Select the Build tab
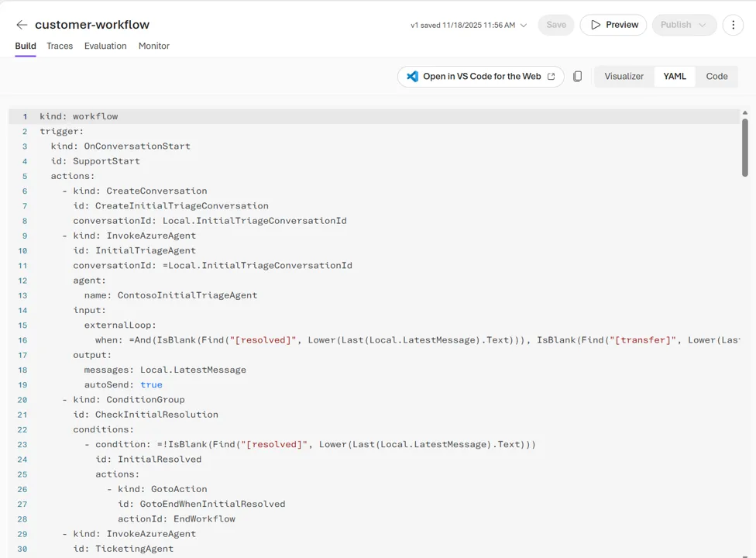The height and width of the screenshot is (558, 756). [x=26, y=46]
